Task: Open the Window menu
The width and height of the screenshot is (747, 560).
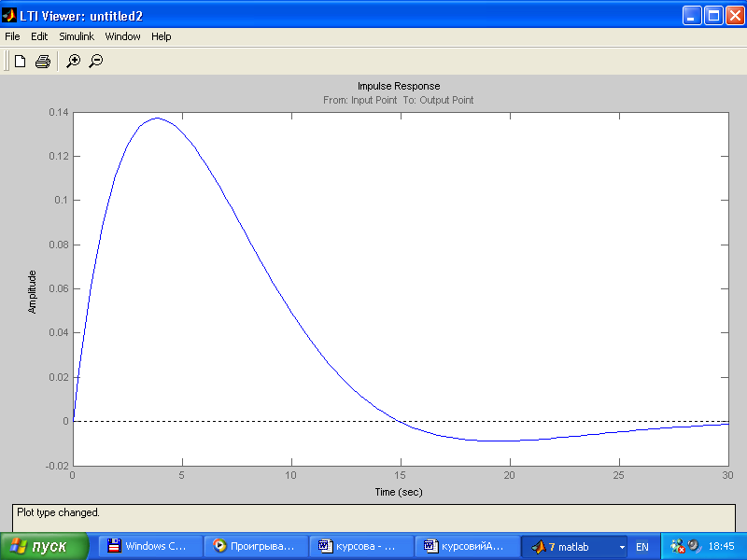Action: tap(122, 36)
